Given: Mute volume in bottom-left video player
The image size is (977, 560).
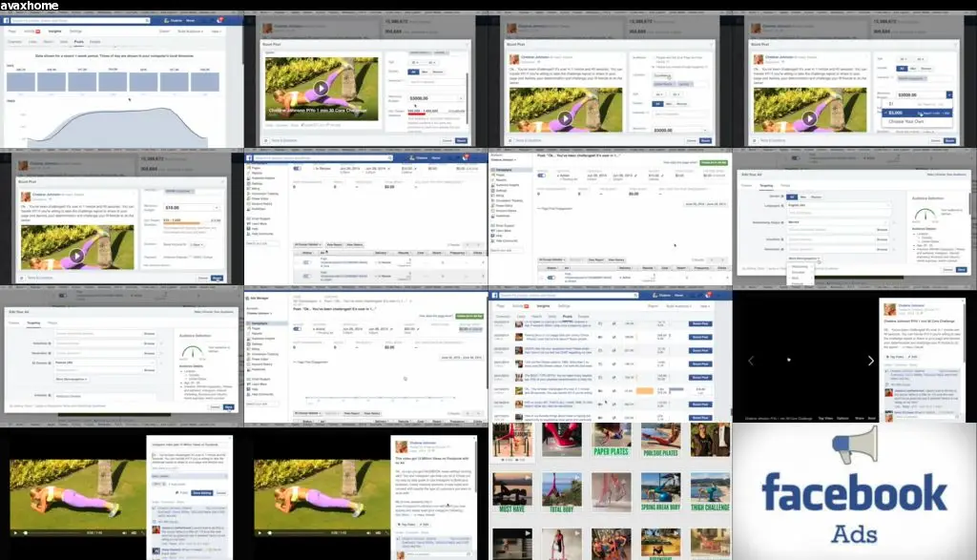Looking at the screenshot, I should click(125, 532).
